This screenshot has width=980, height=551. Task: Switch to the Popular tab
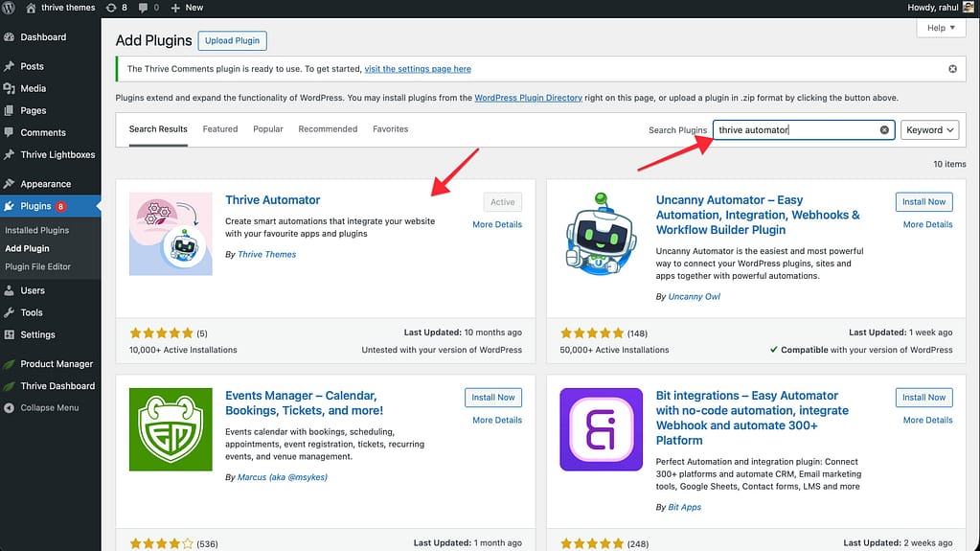267,129
